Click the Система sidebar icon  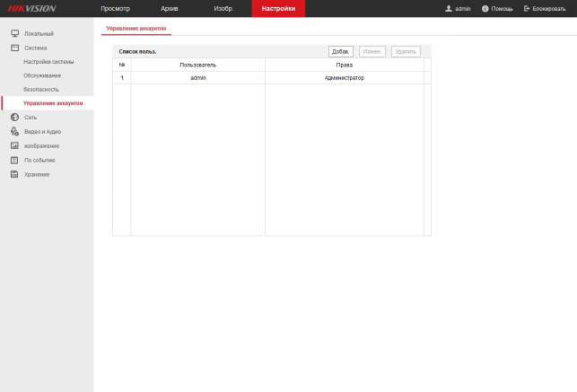click(x=14, y=48)
